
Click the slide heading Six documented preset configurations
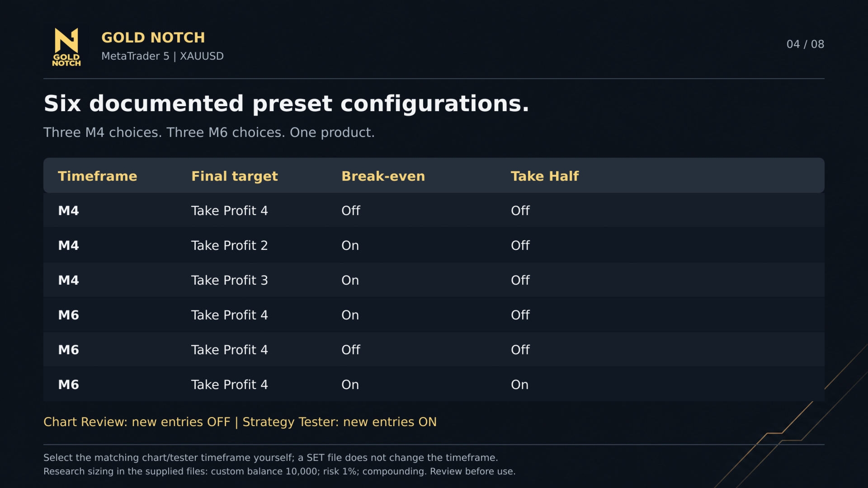coord(286,103)
